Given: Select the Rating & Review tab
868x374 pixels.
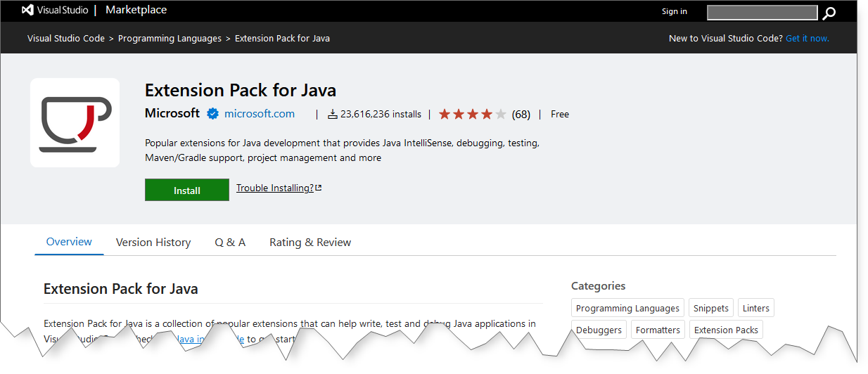Looking at the screenshot, I should 310,243.
